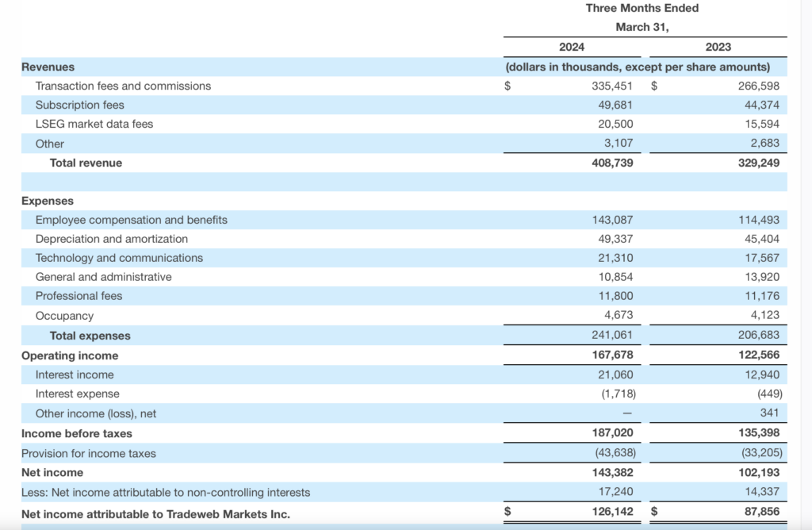Click the Revenues section label
Viewport: 812px width, 530px height.
pyautogui.click(x=48, y=67)
